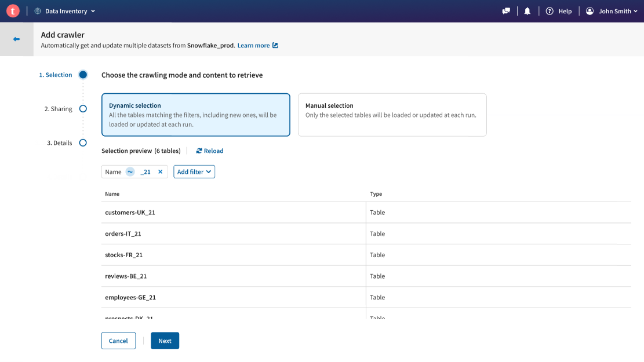This screenshot has height=362, width=644.
Task: Go to the Sharing step
Action: point(83,109)
